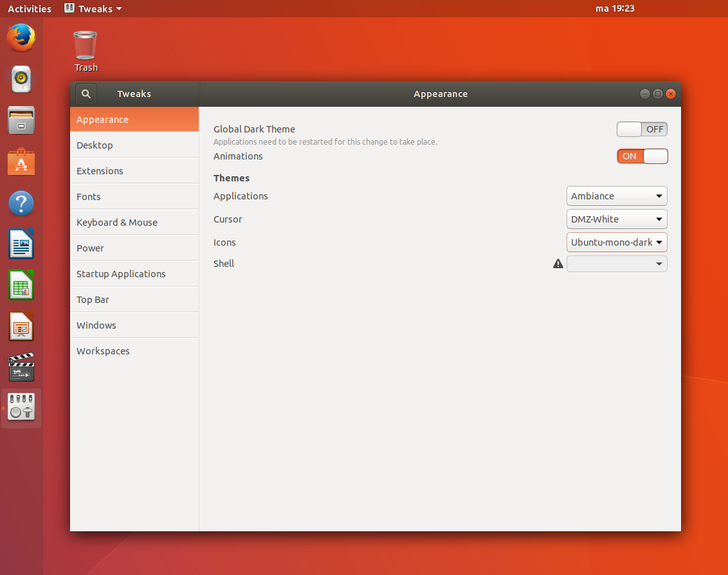728x575 pixels.
Task: Open the Tweaks app menu in top bar
Action: click(x=93, y=9)
